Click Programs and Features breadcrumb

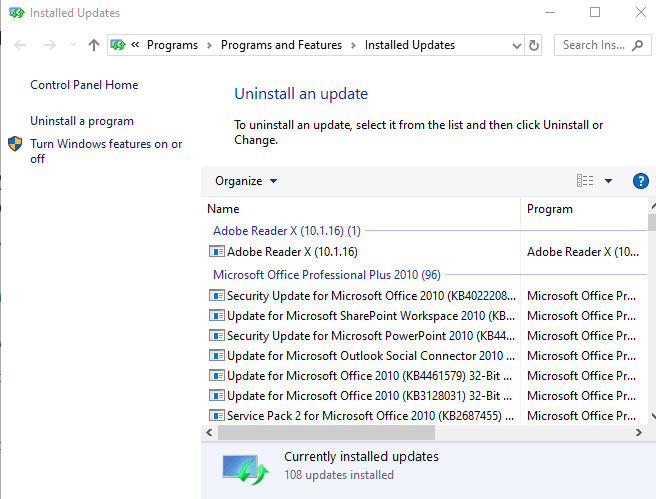click(x=281, y=45)
